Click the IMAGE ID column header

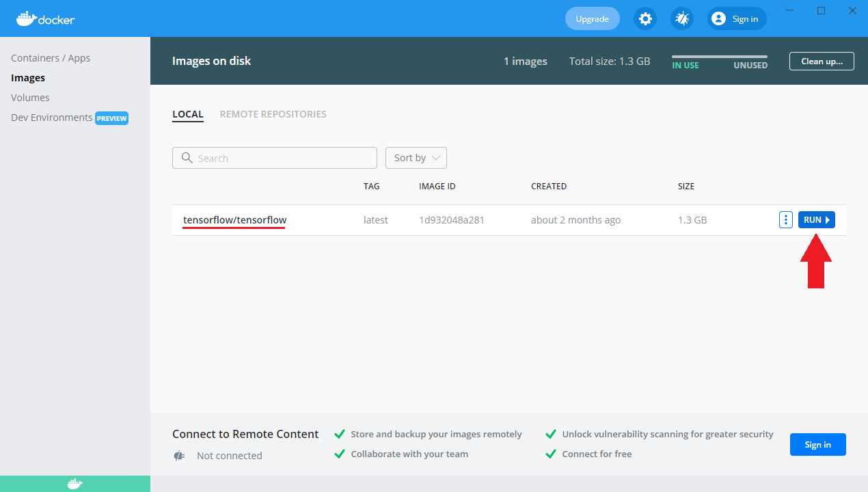437,186
